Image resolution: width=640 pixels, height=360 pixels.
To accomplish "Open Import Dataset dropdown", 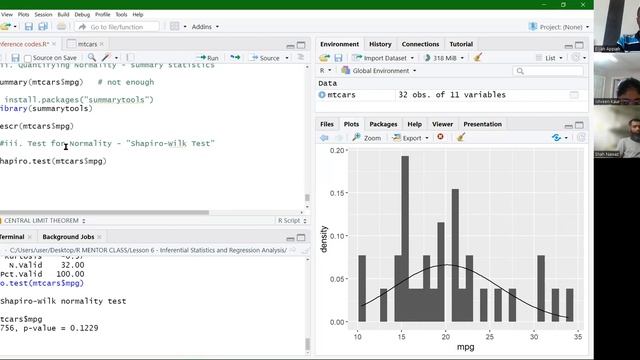I will 384,58.
